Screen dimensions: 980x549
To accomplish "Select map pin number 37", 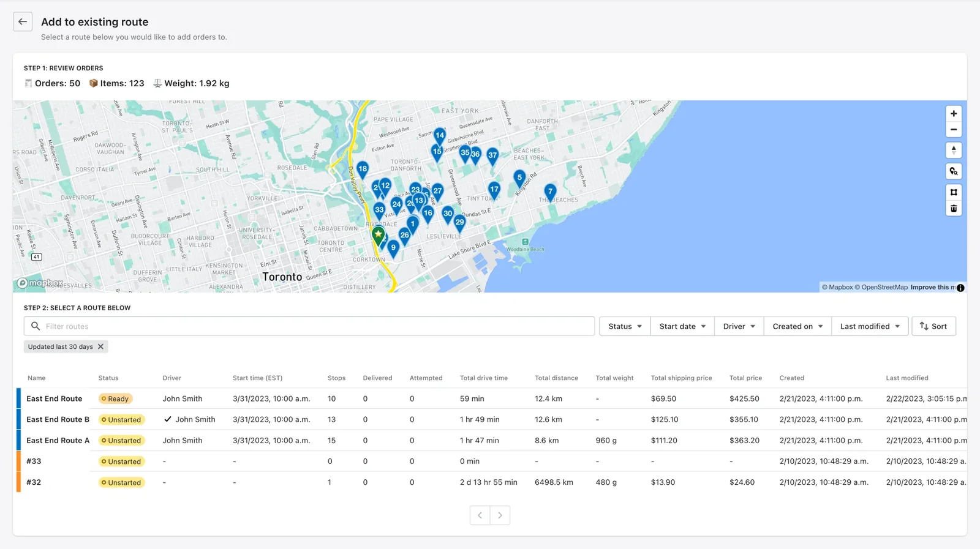I will coord(492,156).
